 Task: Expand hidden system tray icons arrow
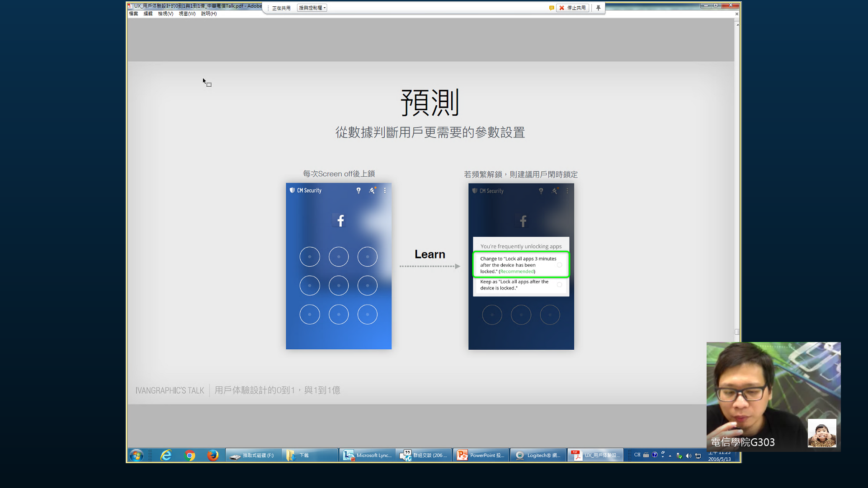tap(670, 455)
